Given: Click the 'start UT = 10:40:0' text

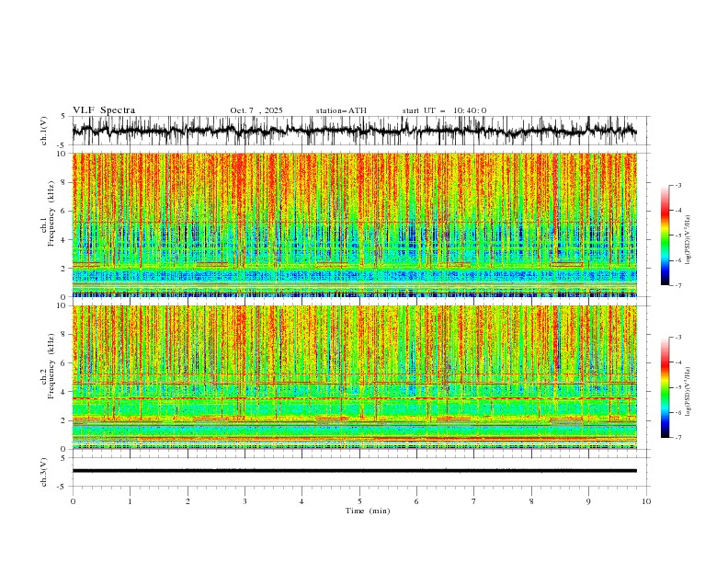Looking at the screenshot, I should point(444,110).
